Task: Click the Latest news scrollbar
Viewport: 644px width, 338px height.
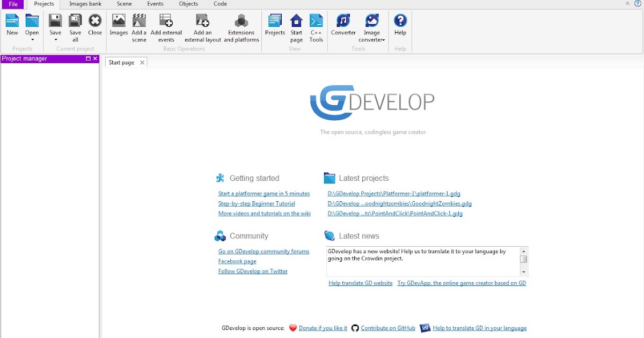Action: point(523,260)
